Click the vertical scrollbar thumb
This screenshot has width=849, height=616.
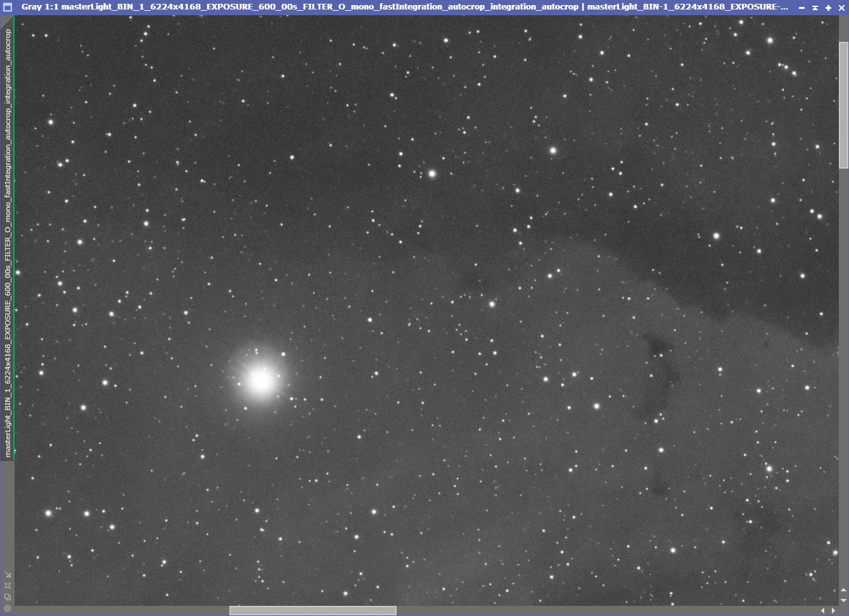(x=843, y=105)
